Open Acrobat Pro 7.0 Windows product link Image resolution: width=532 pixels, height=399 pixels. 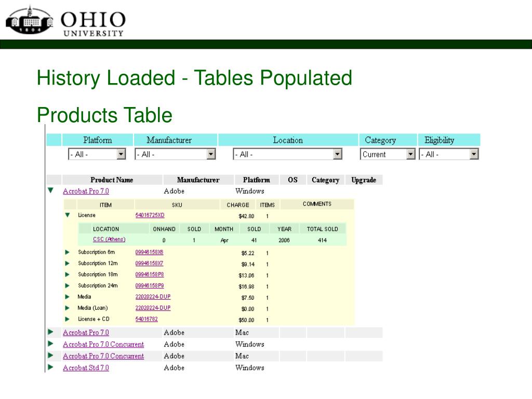[86, 191]
